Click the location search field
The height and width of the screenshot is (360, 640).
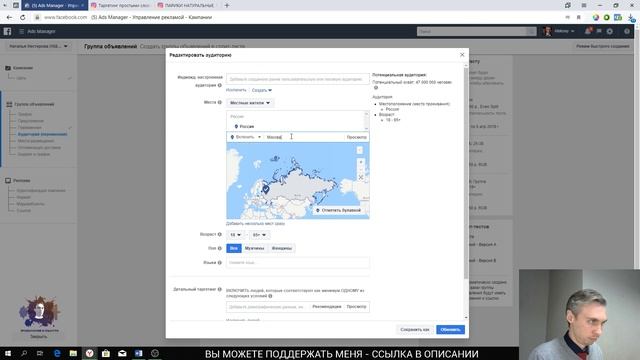304,137
